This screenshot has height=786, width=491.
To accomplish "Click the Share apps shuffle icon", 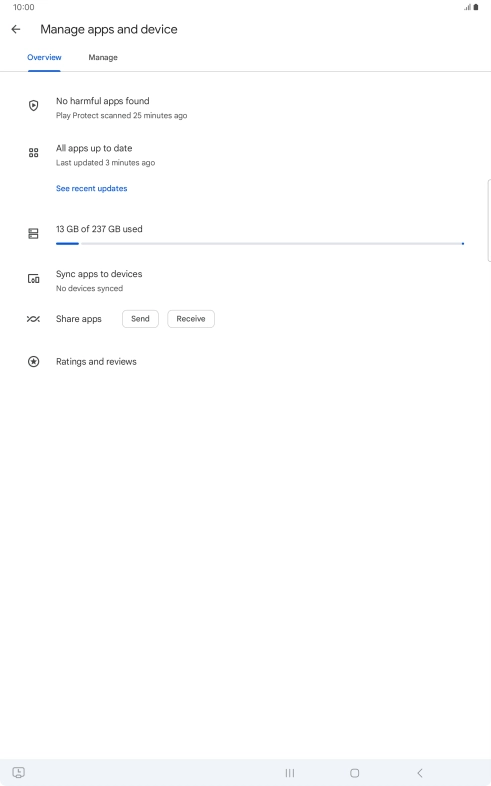I will [34, 319].
